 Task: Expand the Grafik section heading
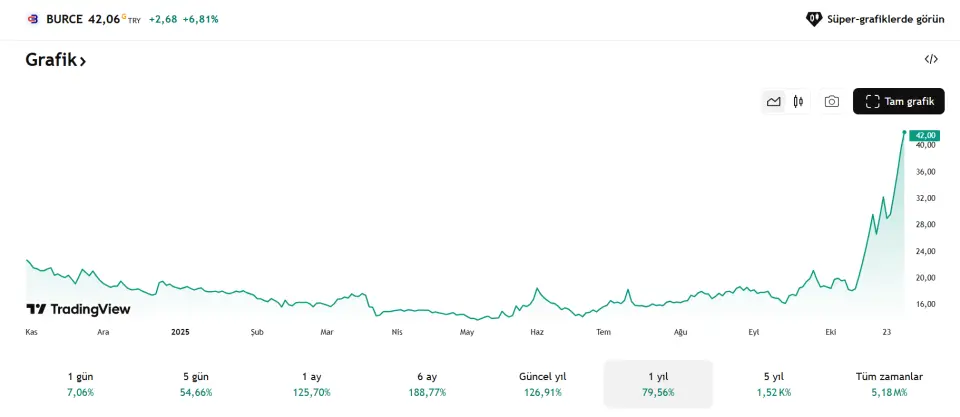pyautogui.click(x=56, y=60)
